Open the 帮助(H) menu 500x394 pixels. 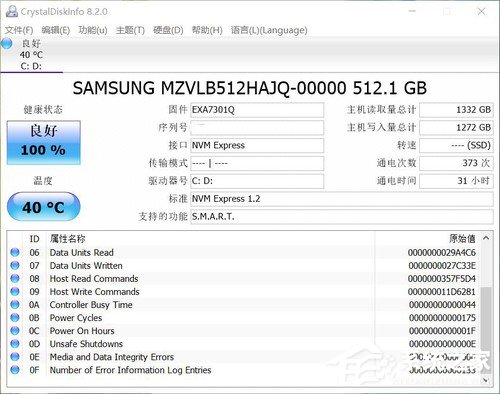click(207, 30)
